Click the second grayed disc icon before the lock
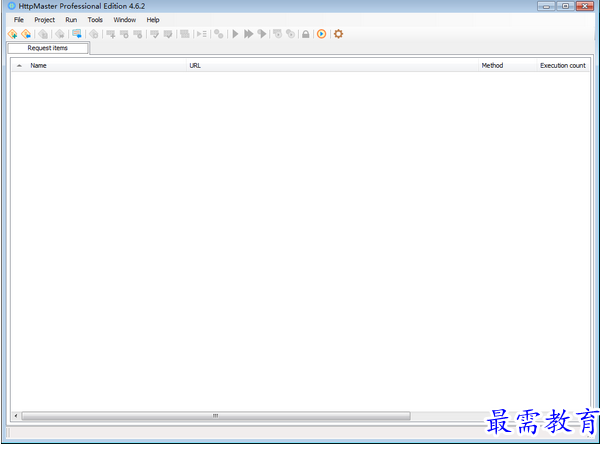 (290, 34)
